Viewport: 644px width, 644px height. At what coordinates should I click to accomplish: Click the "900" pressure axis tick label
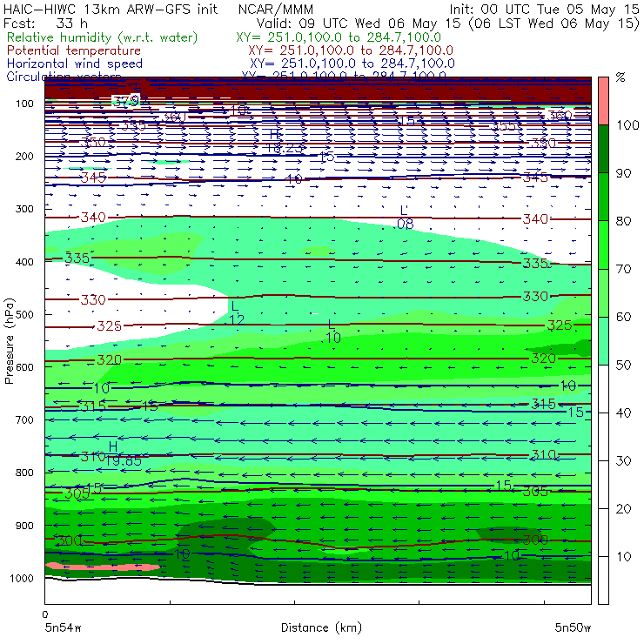[24, 526]
